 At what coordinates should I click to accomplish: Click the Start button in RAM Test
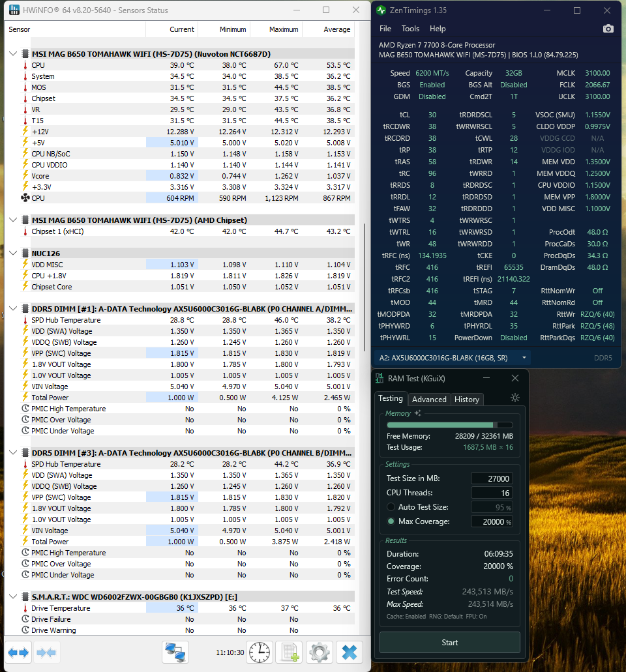coord(450,643)
